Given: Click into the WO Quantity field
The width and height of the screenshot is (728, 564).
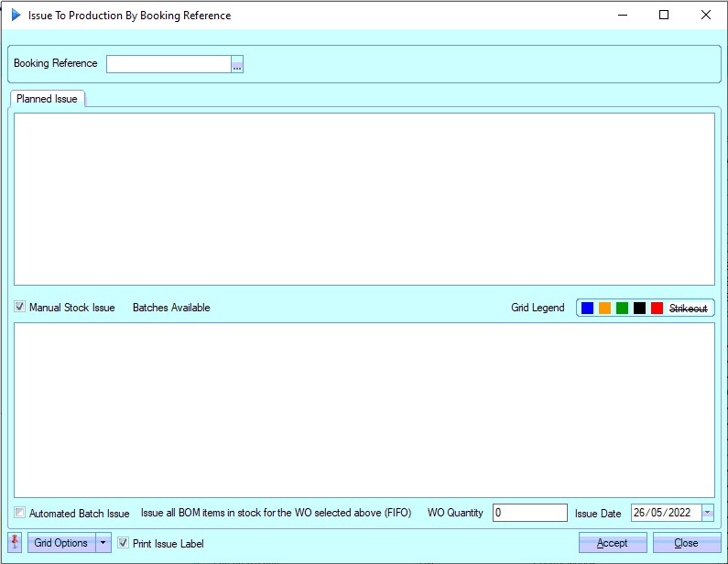Looking at the screenshot, I should pyautogui.click(x=529, y=513).
